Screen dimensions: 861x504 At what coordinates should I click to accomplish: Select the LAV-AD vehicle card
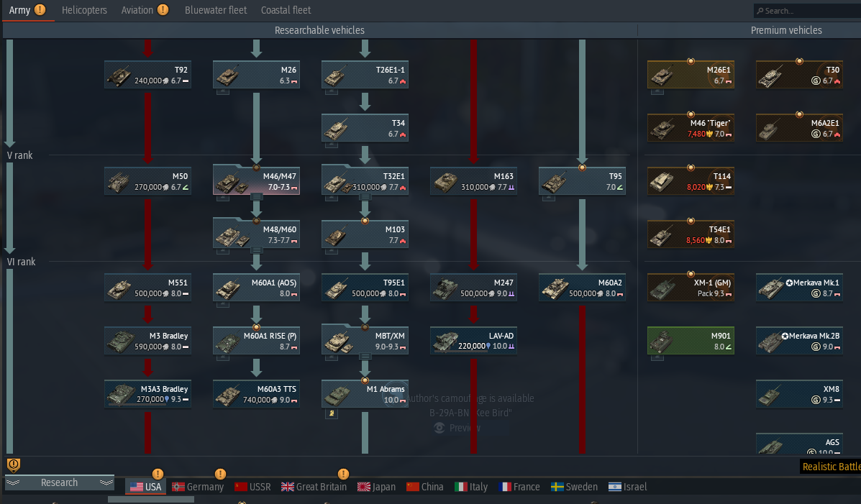tap(473, 341)
